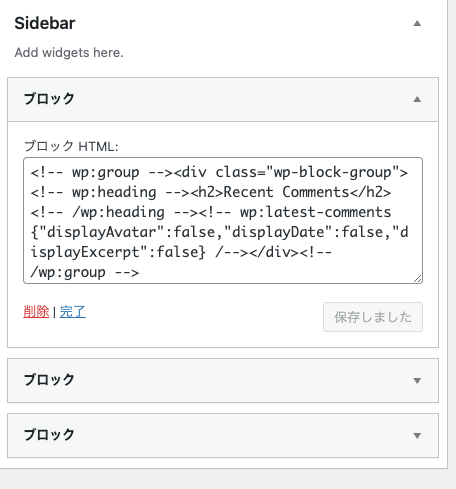Click the 完了 link
The width and height of the screenshot is (456, 489).
click(x=73, y=312)
